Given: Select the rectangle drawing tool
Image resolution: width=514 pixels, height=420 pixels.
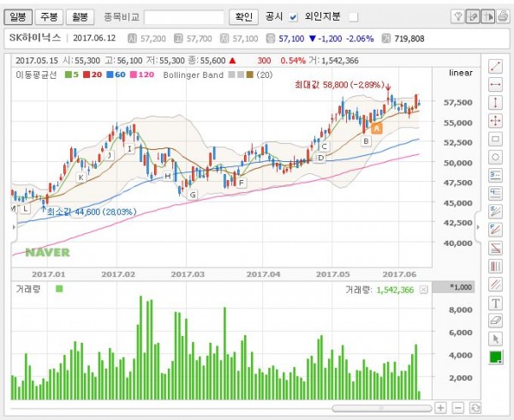Looking at the screenshot, I should [495, 139].
